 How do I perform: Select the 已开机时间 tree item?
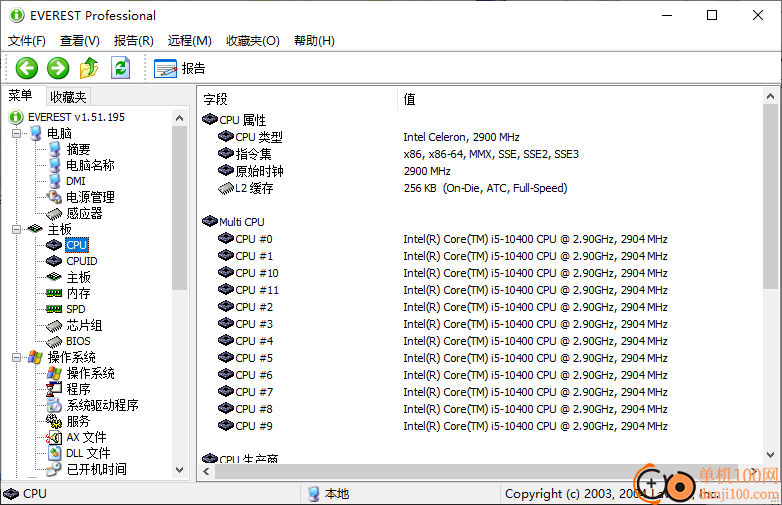(96, 469)
